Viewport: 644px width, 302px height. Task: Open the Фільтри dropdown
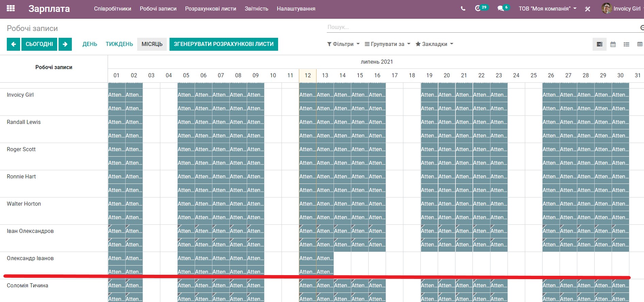(343, 44)
